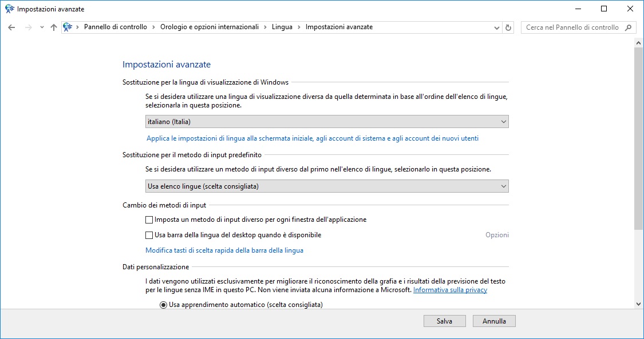Viewport: 644px width, 339px height.
Task: Refresh the Control Panel page
Action: coord(508,27)
